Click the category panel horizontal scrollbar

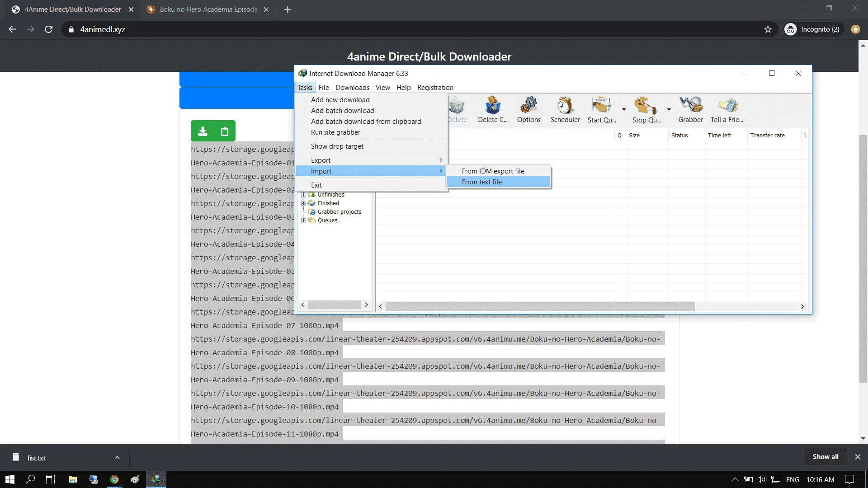[335, 305]
